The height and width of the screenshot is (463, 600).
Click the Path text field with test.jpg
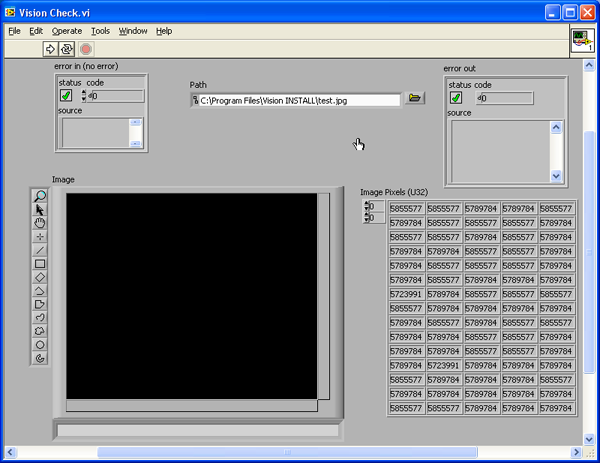coord(300,101)
